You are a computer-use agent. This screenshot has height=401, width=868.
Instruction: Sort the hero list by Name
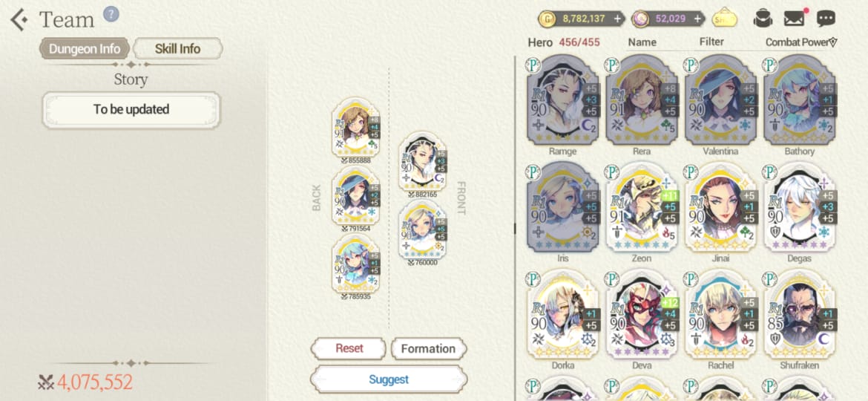pos(642,42)
